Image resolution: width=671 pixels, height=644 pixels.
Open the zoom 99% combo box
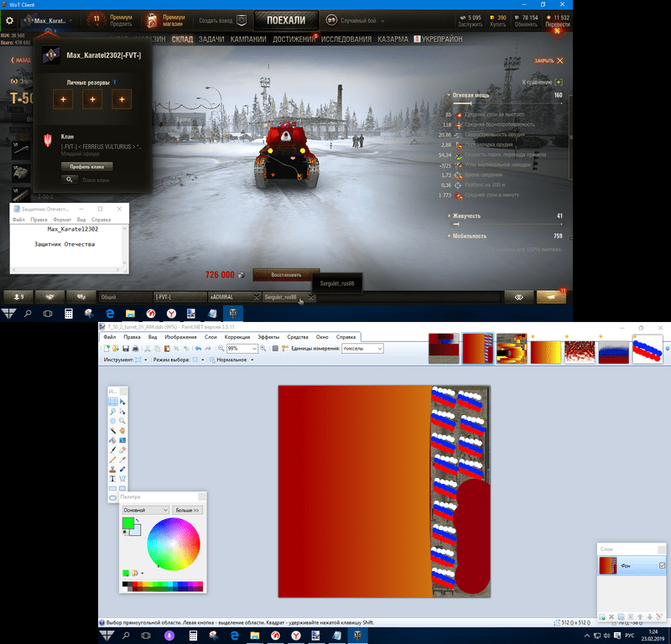pyautogui.click(x=242, y=349)
